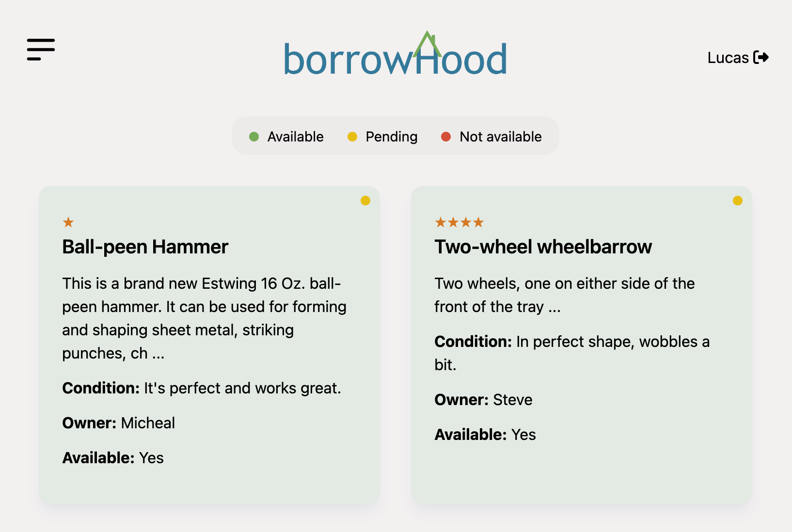Click the yellow Pending legend dot
The height and width of the screenshot is (532, 792).
point(353,137)
